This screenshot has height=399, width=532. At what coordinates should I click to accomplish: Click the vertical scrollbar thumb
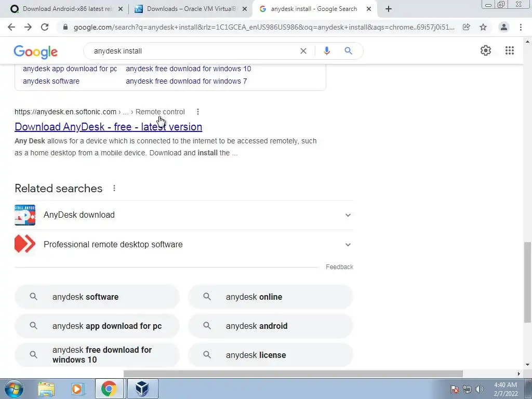point(527,282)
